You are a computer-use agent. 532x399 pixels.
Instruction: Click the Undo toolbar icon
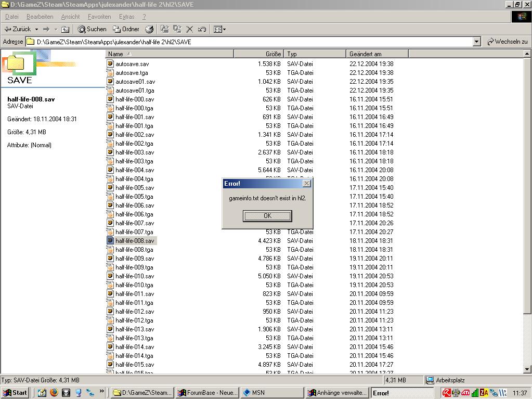202,29
